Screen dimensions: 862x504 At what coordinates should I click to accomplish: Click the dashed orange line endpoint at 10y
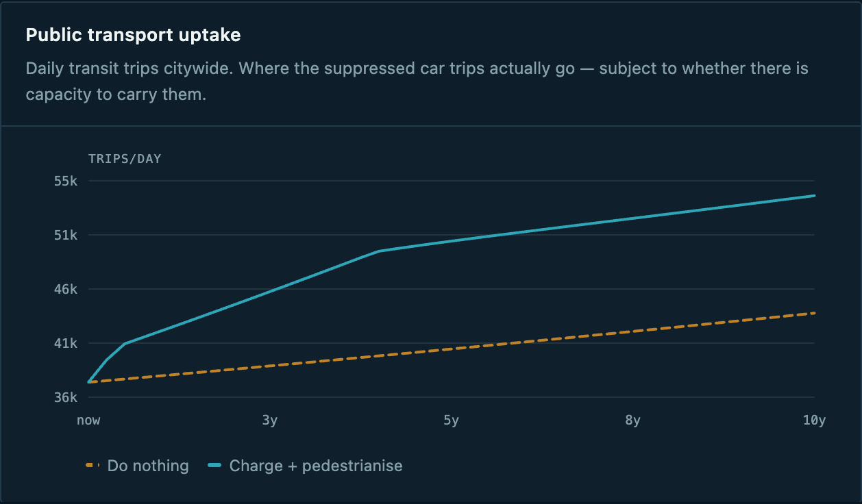tap(814, 313)
